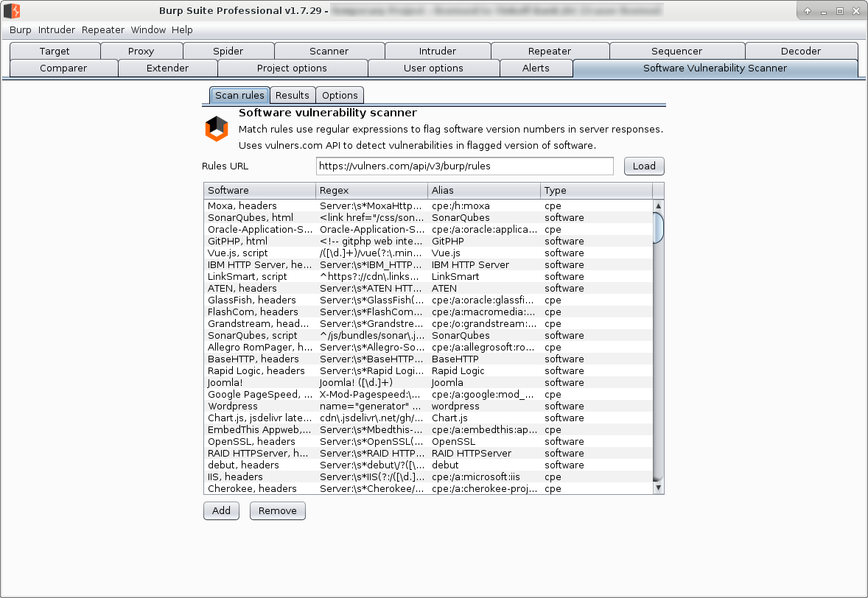Select the Grandstream rule row
The height and width of the screenshot is (598, 868).
tap(428, 323)
